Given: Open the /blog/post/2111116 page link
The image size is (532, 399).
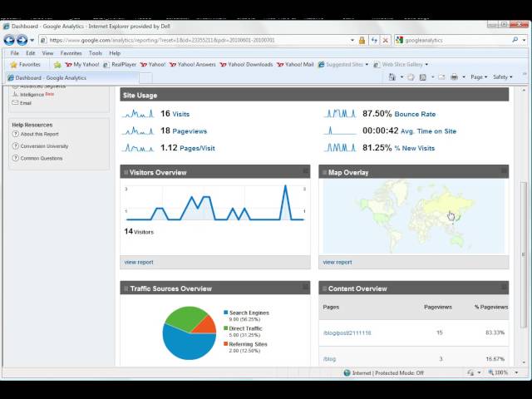Looking at the screenshot, I should (347, 332).
